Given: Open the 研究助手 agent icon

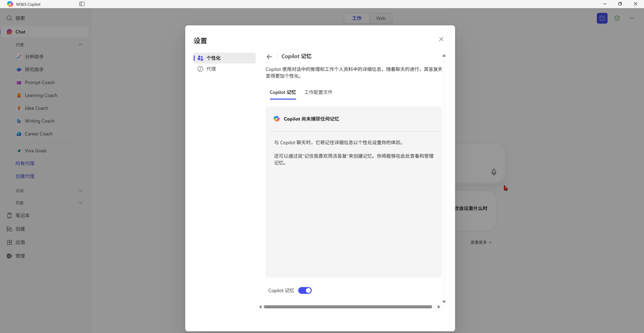Looking at the screenshot, I should point(19,69).
